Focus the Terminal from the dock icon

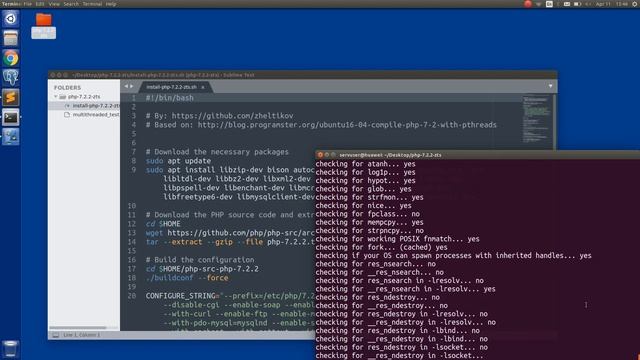pyautogui.click(x=11, y=117)
